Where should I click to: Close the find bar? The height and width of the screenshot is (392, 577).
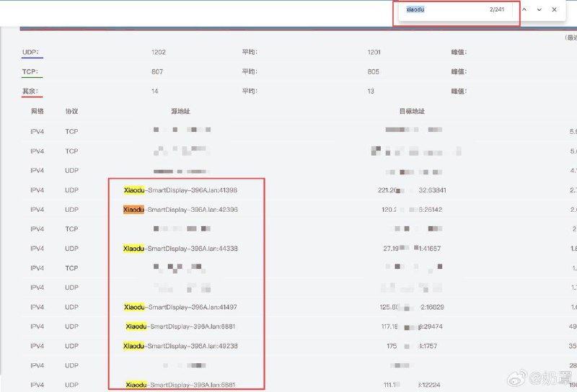554,9
